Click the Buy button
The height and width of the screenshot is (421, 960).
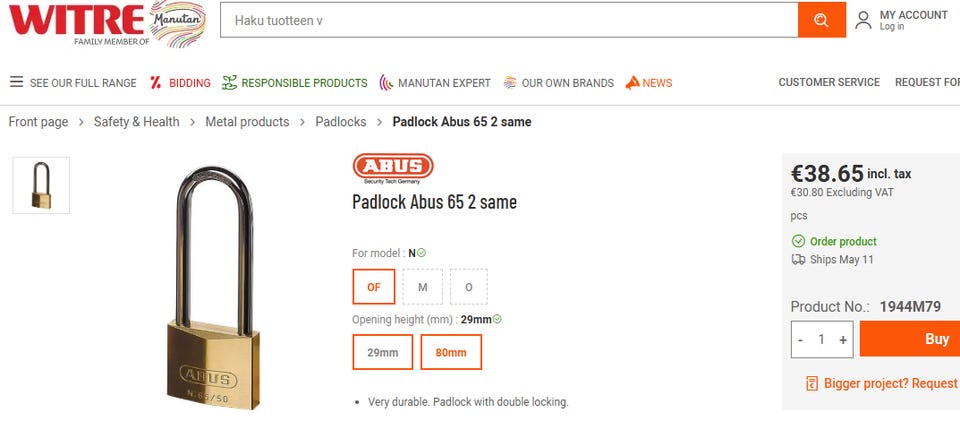pyautogui.click(x=910, y=339)
